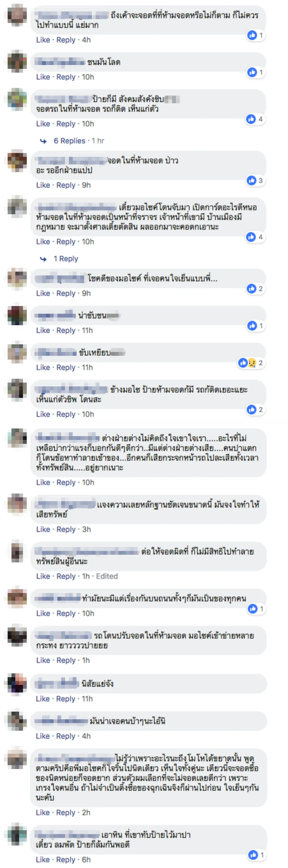Click the 4h timestamp on the first comment
Image resolution: width=288 pixels, height=868 pixels.
[x=86, y=40]
